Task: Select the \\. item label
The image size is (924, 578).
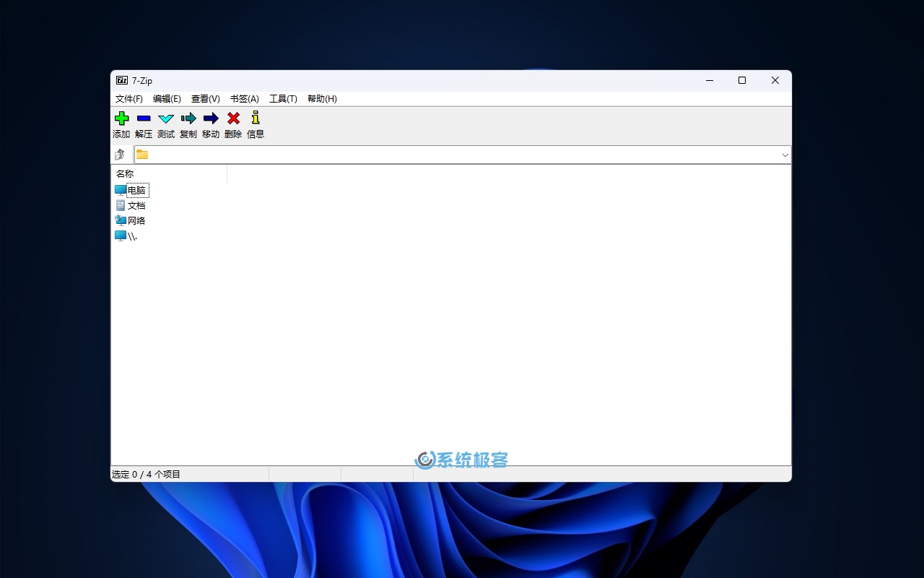Action: tap(133, 236)
